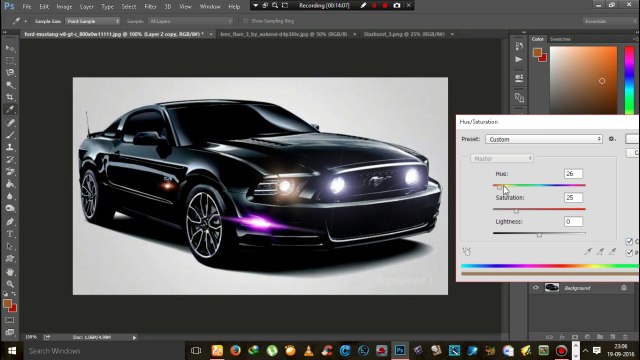Viewport: 640px width, 360px height.
Task: Switch to the Swatches panel tab
Action: pos(560,39)
